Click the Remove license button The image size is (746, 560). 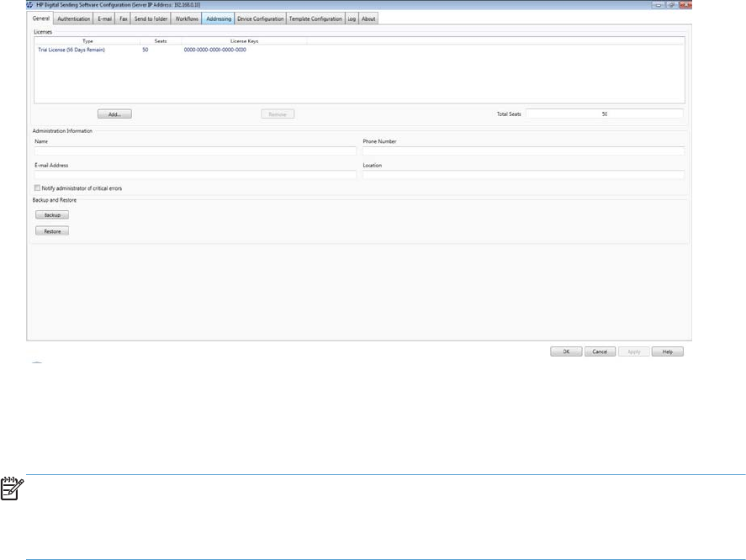tap(278, 114)
